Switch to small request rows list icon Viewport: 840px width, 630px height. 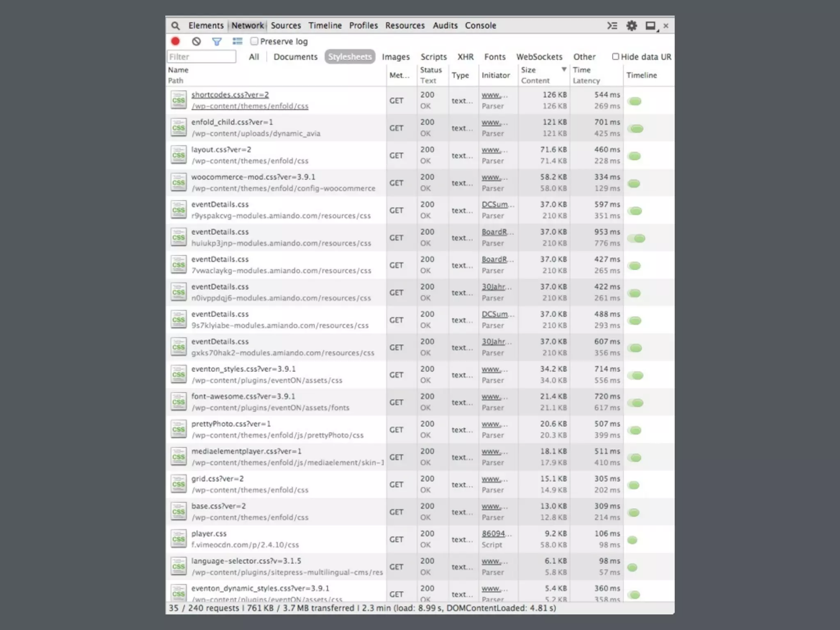point(237,41)
